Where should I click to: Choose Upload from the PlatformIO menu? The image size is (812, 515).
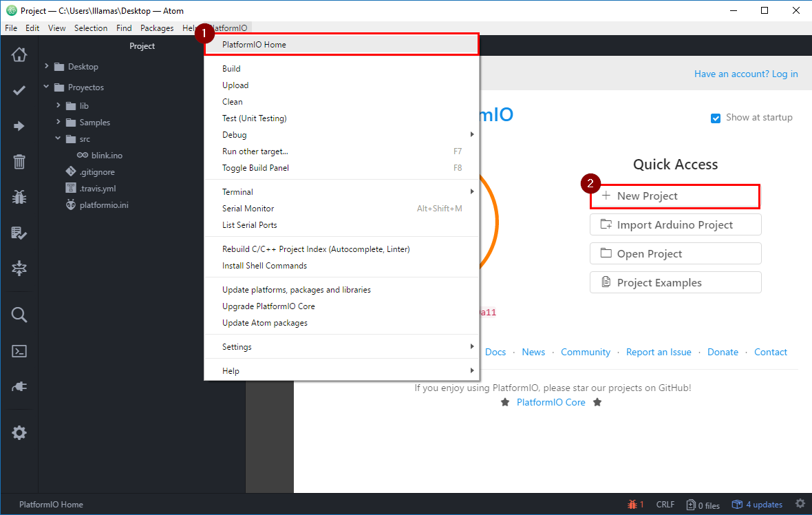point(342,85)
